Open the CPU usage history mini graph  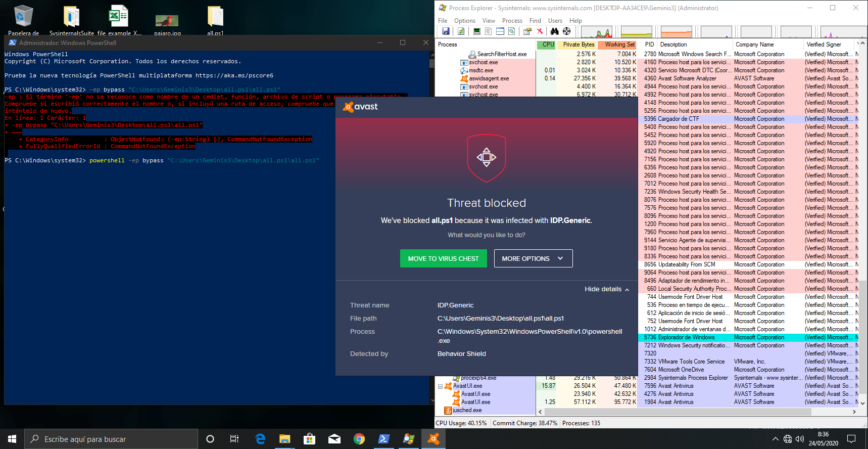point(597,32)
